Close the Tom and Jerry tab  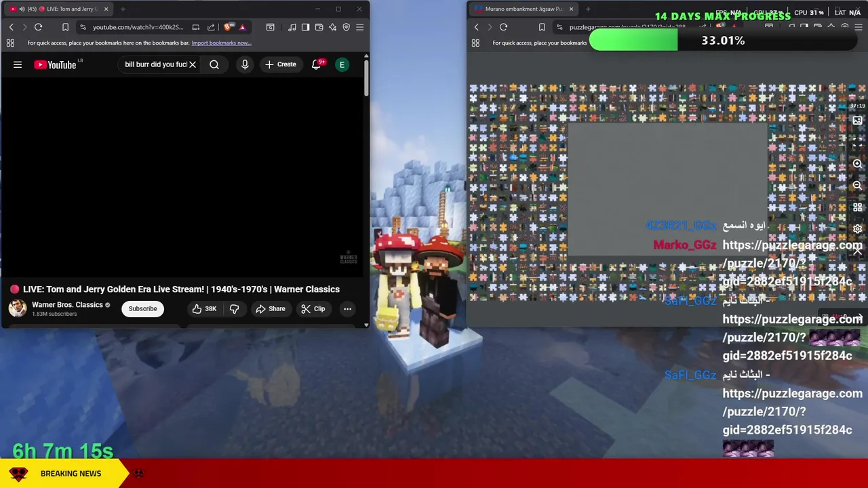(106, 9)
